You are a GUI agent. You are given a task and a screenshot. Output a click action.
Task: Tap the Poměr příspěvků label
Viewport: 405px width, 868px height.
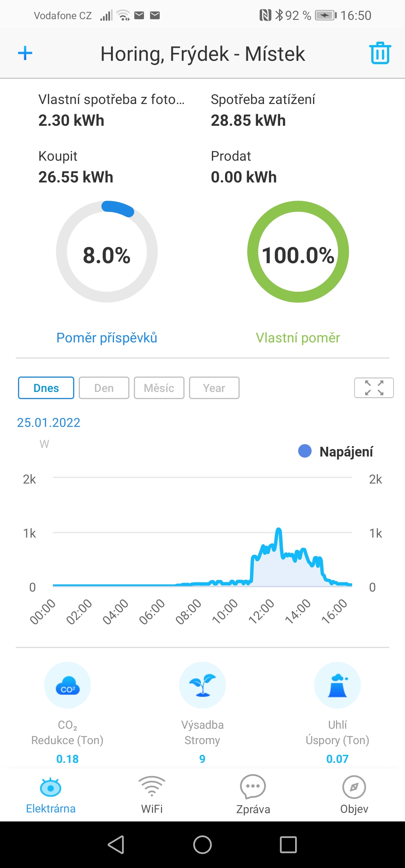[x=107, y=338]
